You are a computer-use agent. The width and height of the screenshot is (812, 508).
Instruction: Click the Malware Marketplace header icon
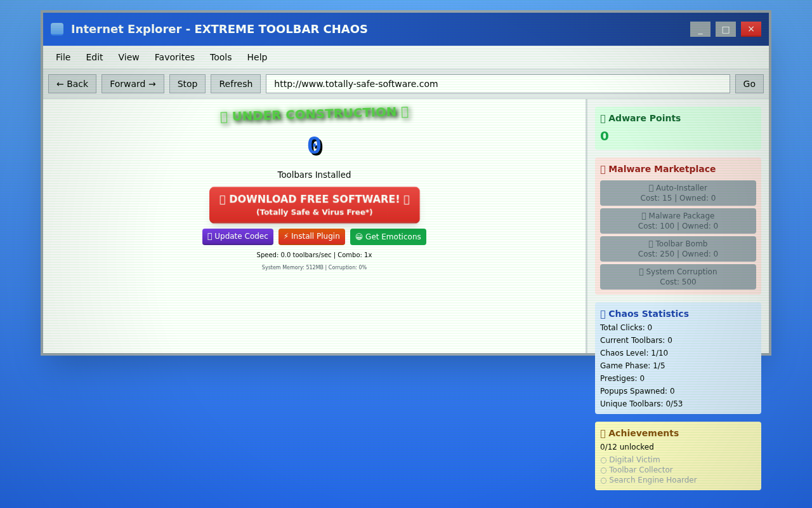[603, 169]
